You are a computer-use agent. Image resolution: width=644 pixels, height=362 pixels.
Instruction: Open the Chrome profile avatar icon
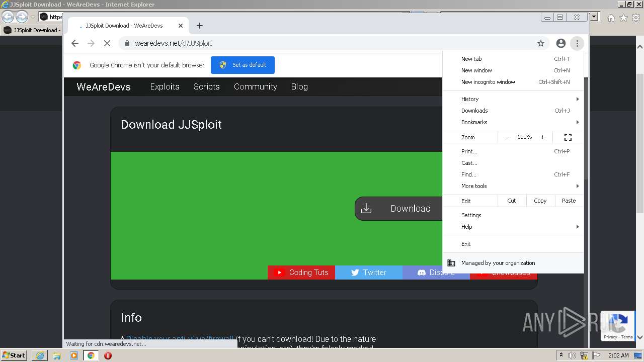[561, 43]
